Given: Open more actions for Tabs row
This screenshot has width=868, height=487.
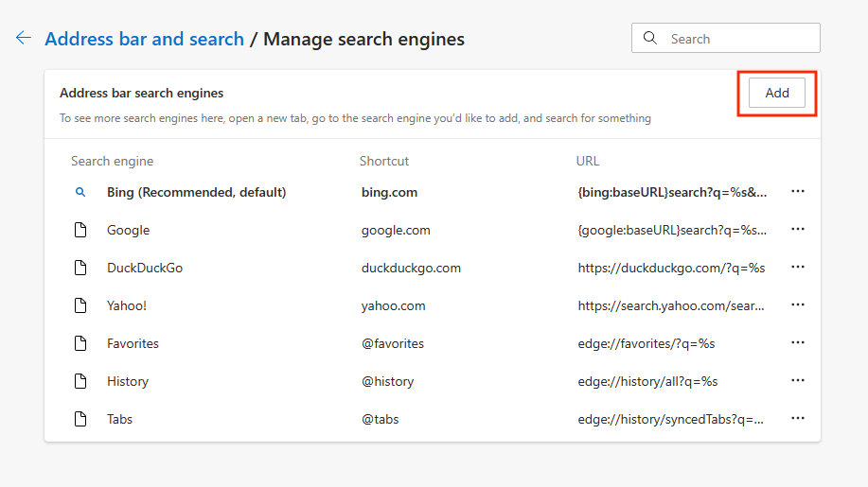Looking at the screenshot, I should click(798, 419).
